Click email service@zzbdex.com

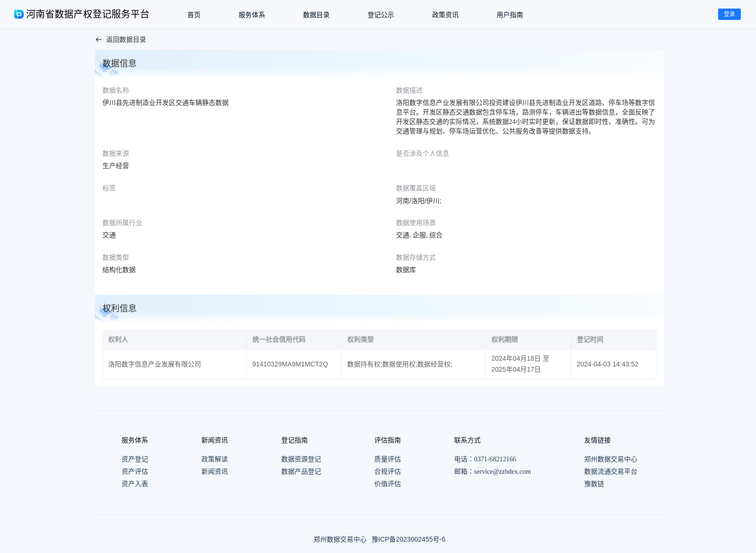coord(502,471)
